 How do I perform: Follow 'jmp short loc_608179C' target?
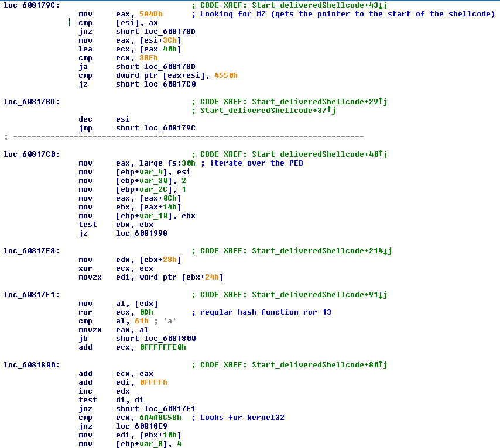pos(169,128)
